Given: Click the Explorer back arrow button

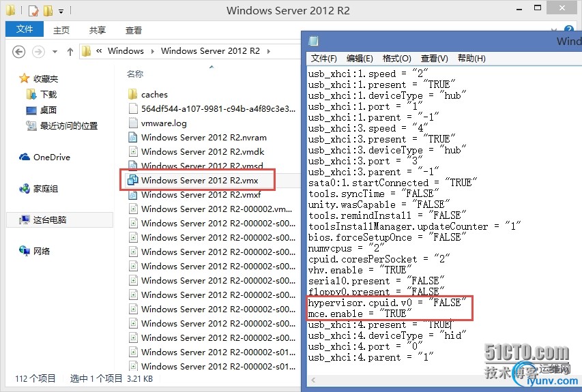Looking at the screenshot, I should 19,52.
